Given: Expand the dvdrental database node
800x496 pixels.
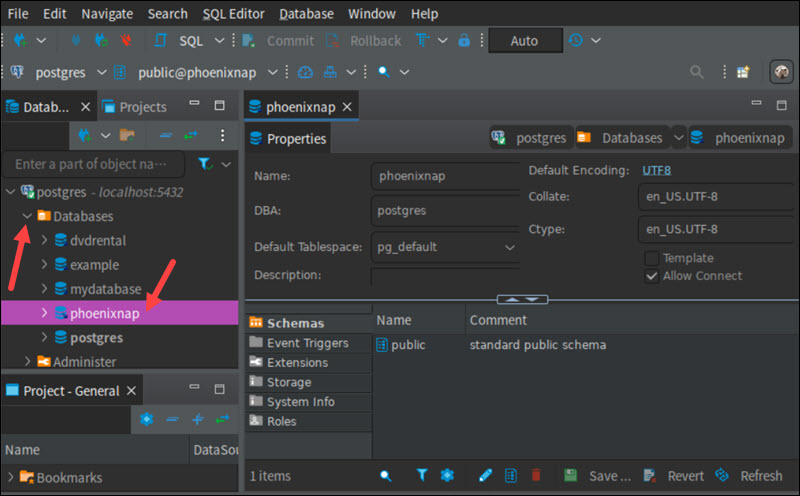Looking at the screenshot, I should [x=44, y=240].
